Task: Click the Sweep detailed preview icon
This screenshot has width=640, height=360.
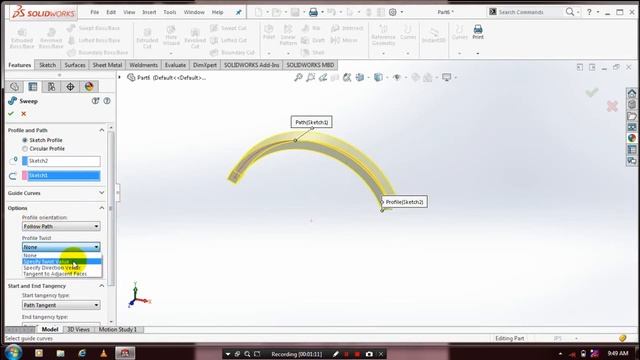Action: [x=96, y=101]
